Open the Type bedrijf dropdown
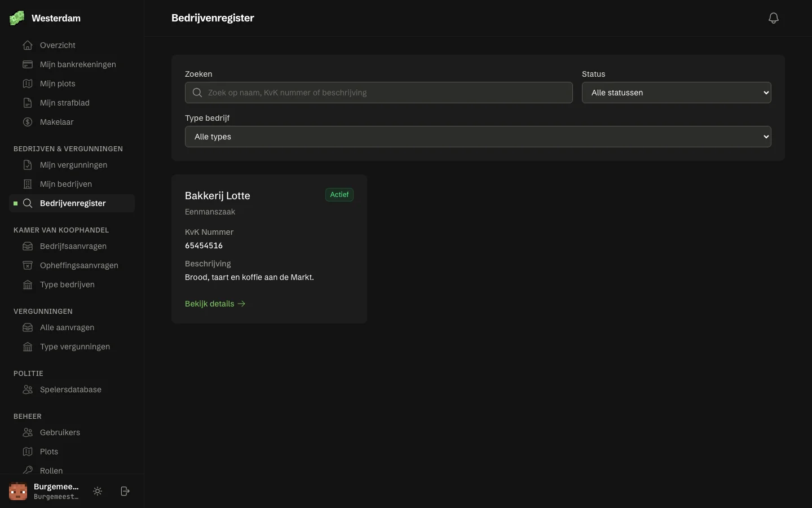The width and height of the screenshot is (812, 508). pyautogui.click(x=478, y=137)
